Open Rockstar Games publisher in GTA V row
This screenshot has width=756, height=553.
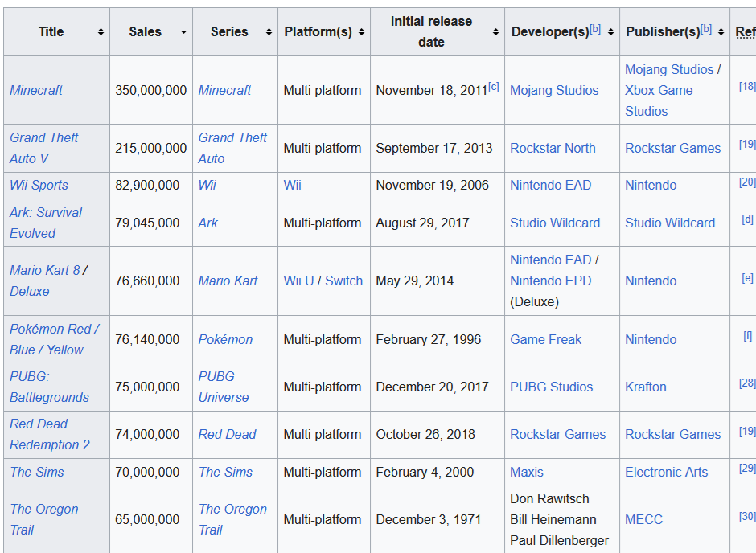pyautogui.click(x=672, y=149)
